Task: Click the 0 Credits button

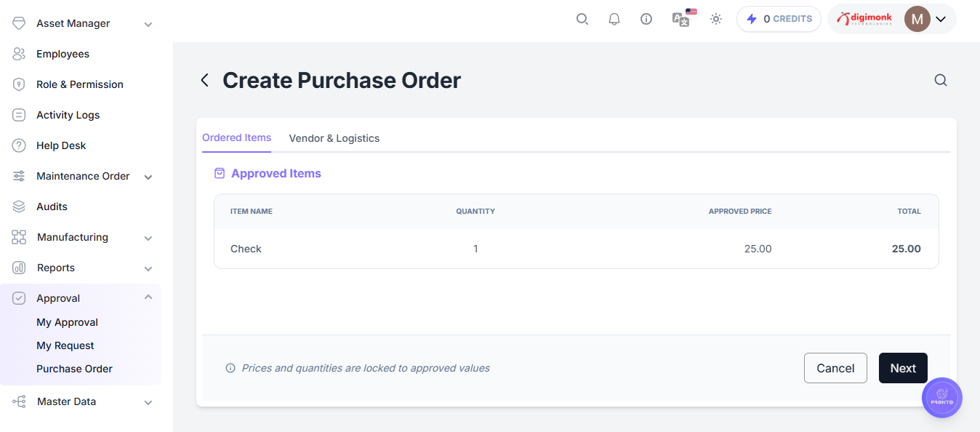Action: click(x=779, y=19)
